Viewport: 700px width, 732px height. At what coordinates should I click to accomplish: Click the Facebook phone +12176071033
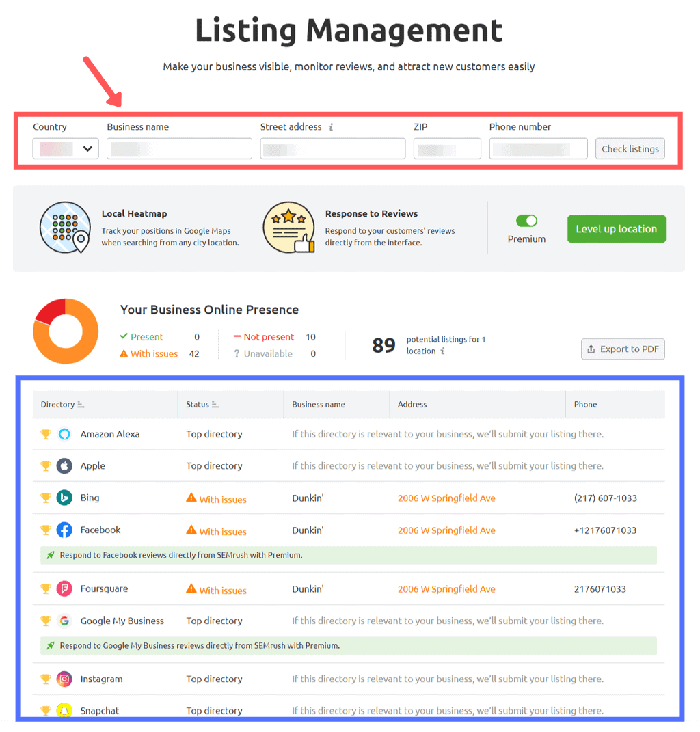[605, 530]
